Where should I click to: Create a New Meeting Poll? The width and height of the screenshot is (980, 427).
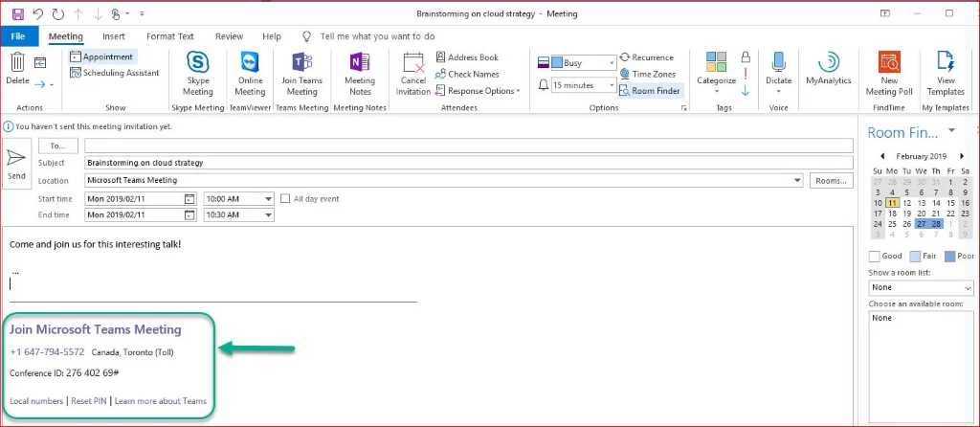[889, 74]
